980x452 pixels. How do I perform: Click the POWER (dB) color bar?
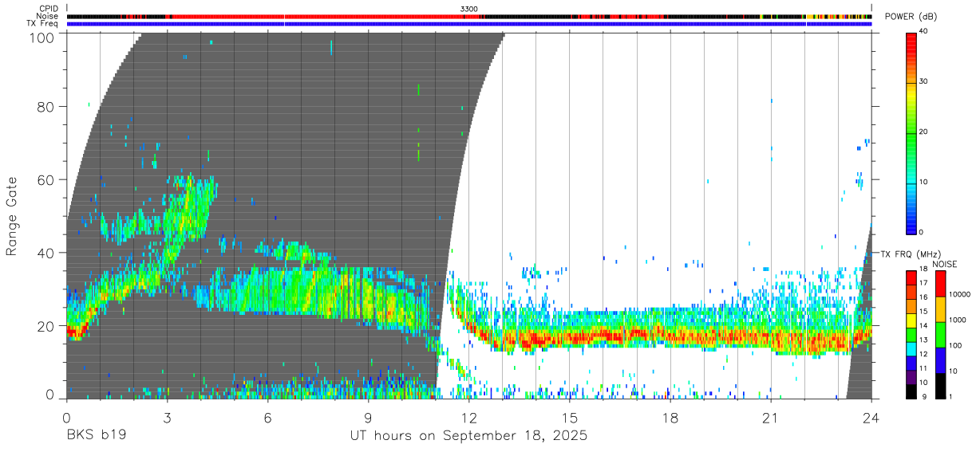click(x=911, y=132)
